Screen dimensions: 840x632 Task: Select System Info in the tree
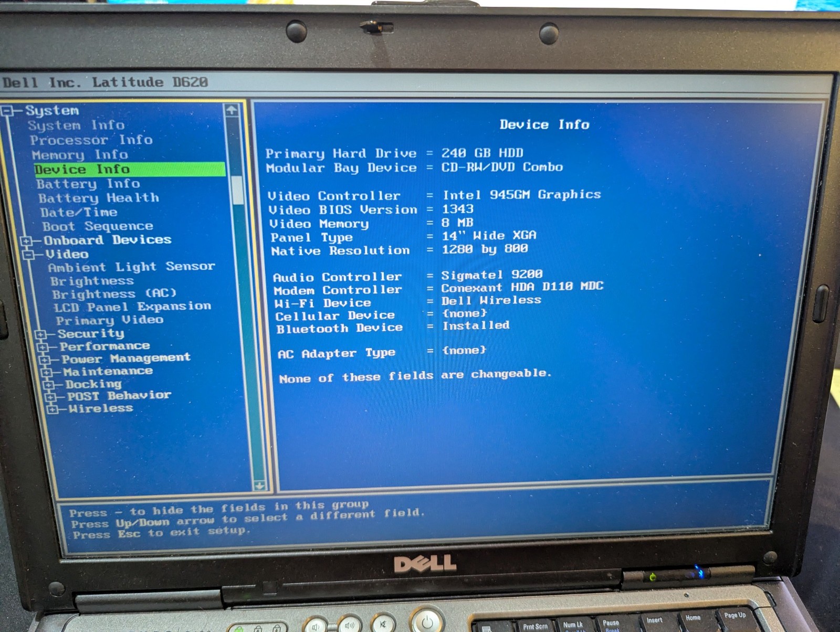pos(76,125)
